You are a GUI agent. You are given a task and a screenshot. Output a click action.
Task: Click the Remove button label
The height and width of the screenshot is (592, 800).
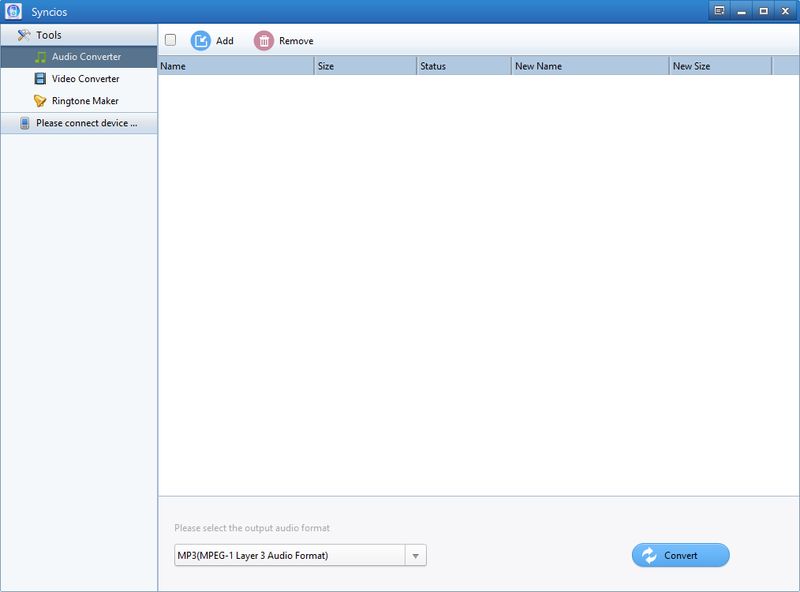click(x=296, y=41)
